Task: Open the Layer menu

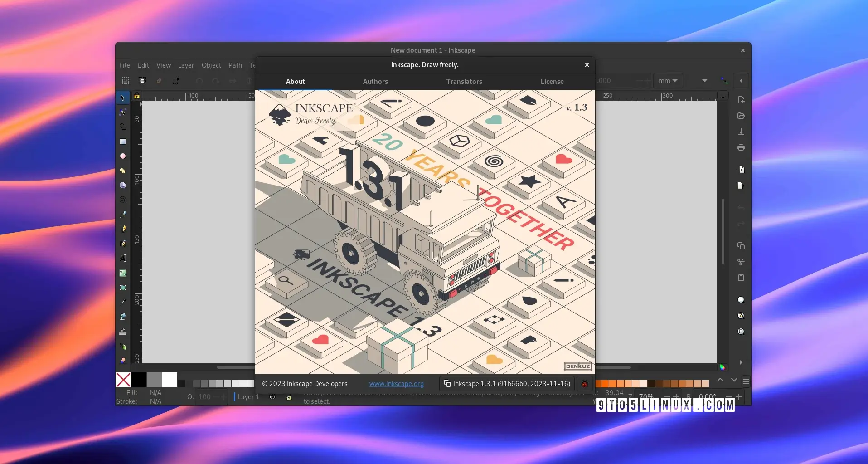Action: point(186,65)
